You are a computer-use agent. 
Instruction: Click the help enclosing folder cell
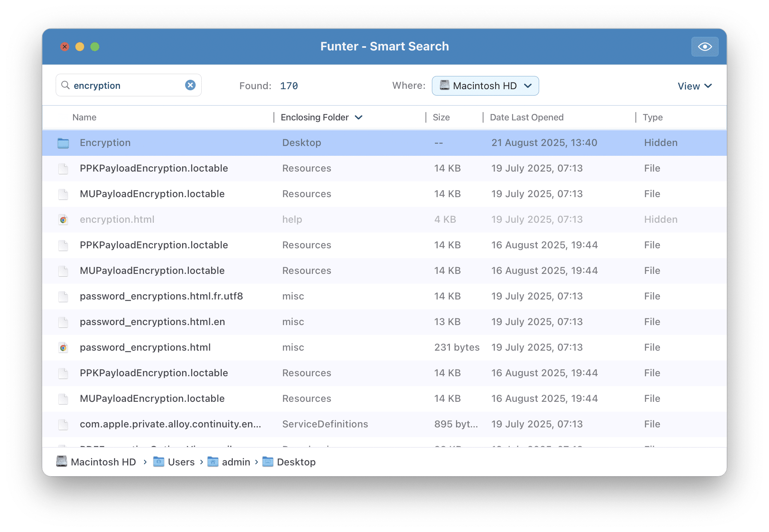(292, 219)
